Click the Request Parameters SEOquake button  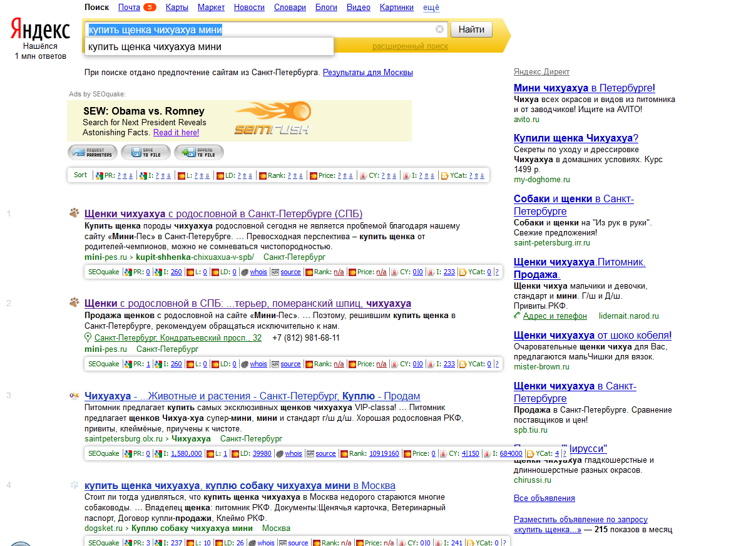tap(92, 152)
